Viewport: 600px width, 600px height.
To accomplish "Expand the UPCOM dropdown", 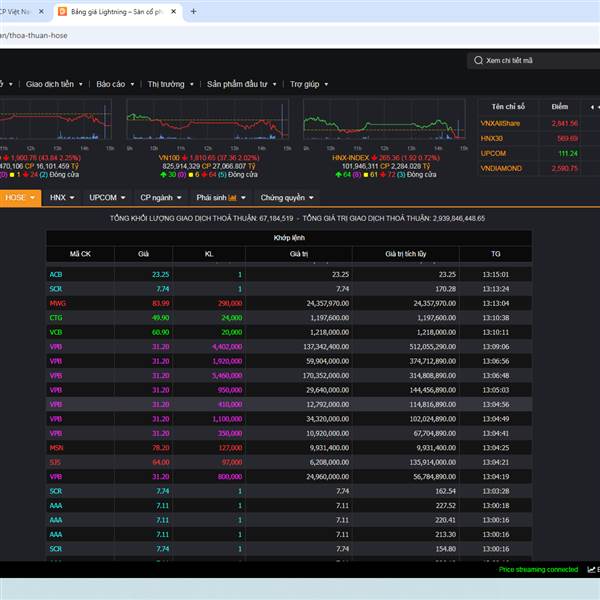I will pos(106,198).
